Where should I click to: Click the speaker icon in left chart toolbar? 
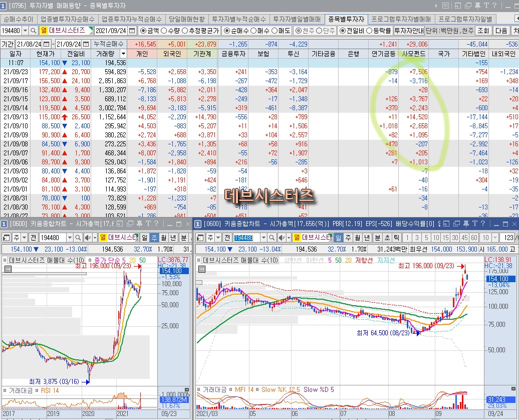pos(87,238)
